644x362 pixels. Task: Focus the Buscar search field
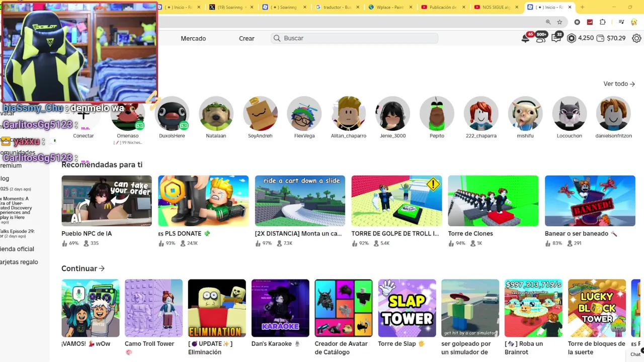[x=355, y=38]
